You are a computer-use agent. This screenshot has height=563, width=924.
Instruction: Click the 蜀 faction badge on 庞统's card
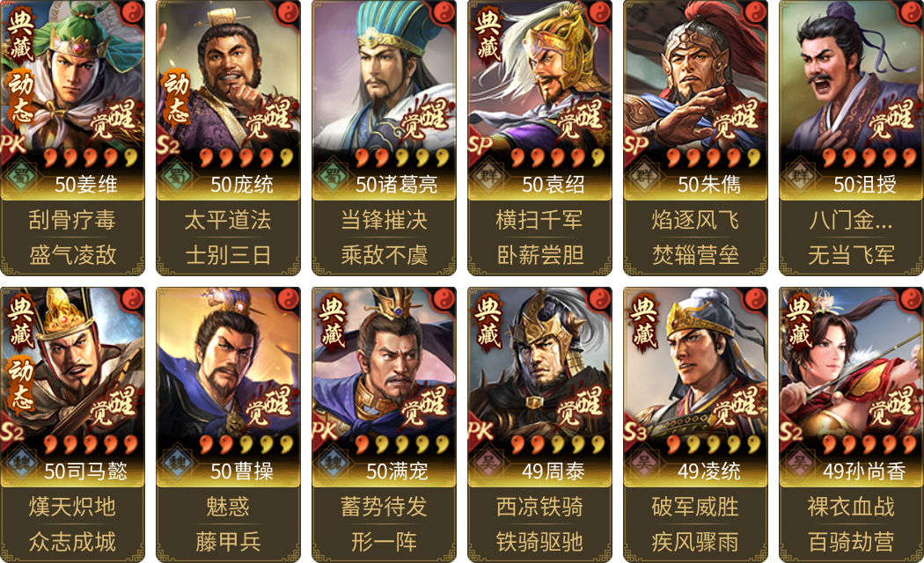(176, 176)
